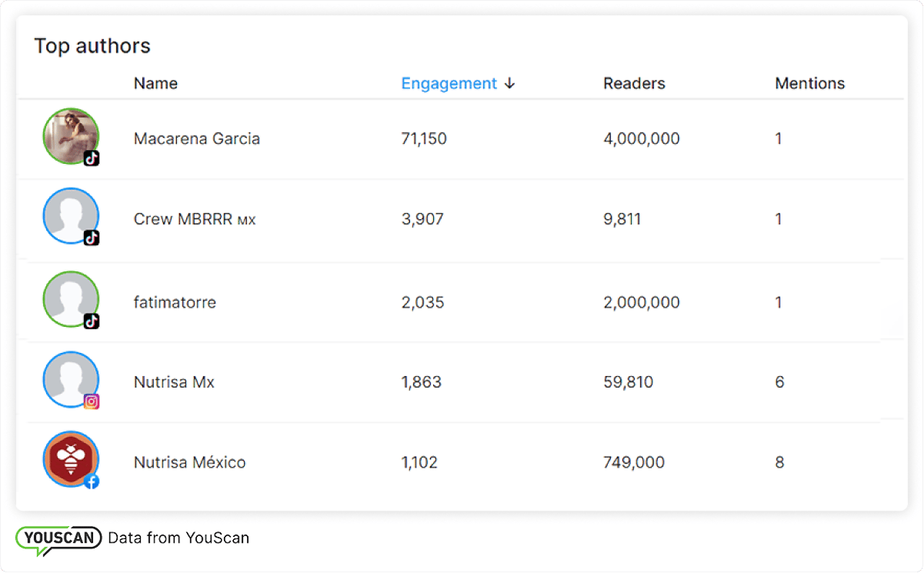Click the Data from YouScan text

178,538
